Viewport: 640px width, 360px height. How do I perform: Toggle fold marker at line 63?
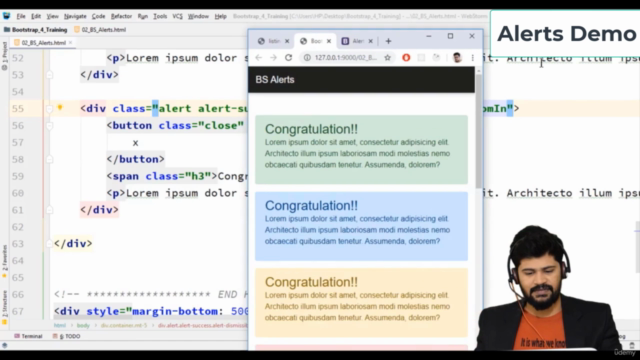pyautogui.click(x=49, y=244)
